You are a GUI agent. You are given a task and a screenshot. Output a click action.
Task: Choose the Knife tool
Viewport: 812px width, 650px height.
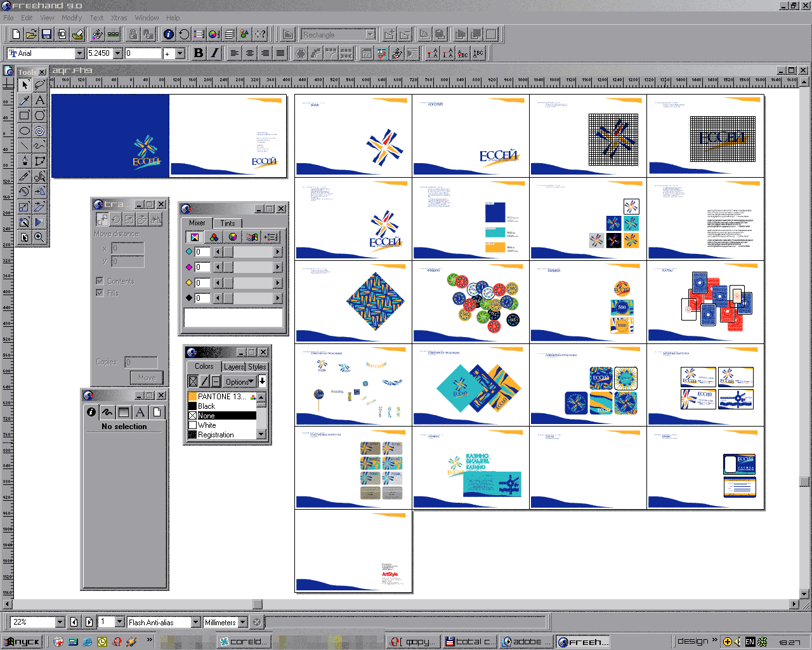[24, 176]
